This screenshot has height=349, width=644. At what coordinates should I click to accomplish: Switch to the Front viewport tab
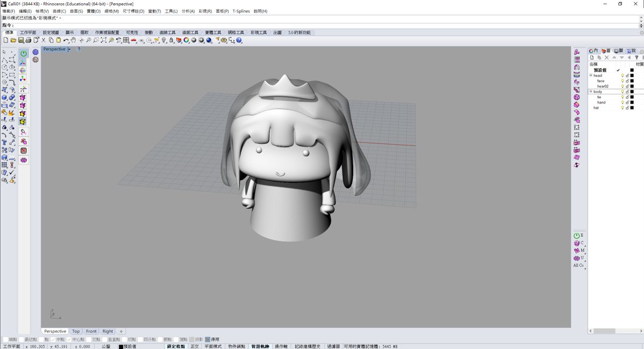(x=91, y=331)
